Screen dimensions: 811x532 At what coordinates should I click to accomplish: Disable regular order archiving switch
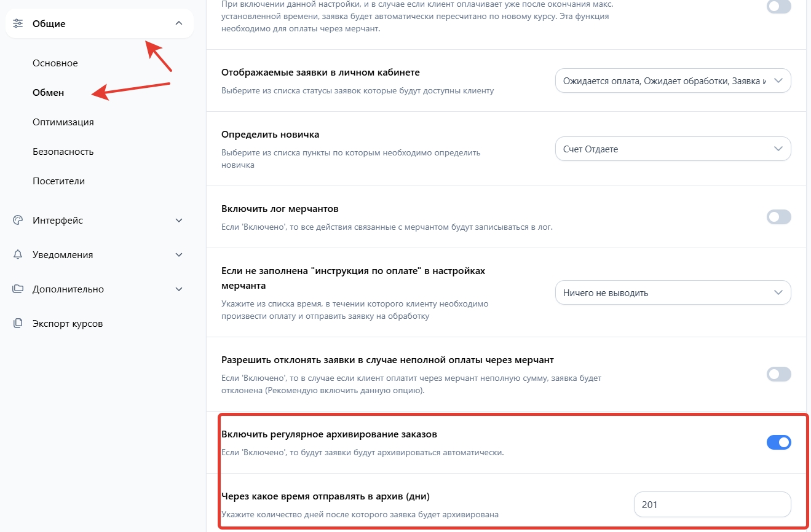coord(778,442)
